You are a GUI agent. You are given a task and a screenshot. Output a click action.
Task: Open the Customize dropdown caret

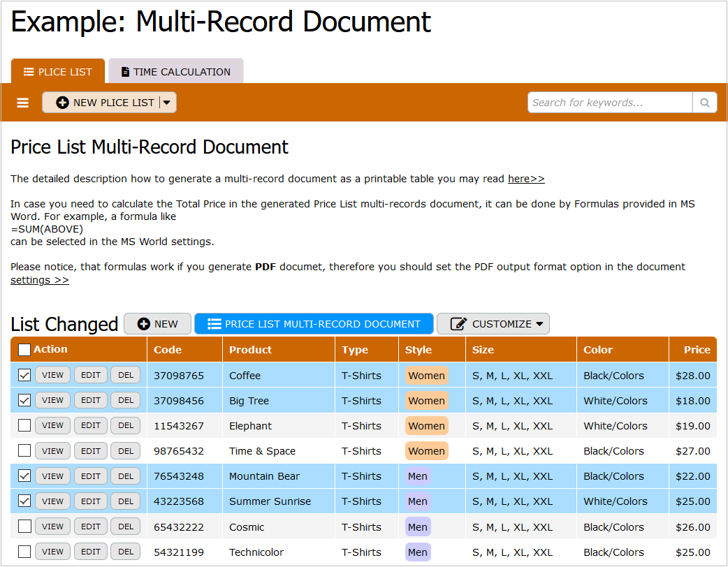pyautogui.click(x=539, y=324)
